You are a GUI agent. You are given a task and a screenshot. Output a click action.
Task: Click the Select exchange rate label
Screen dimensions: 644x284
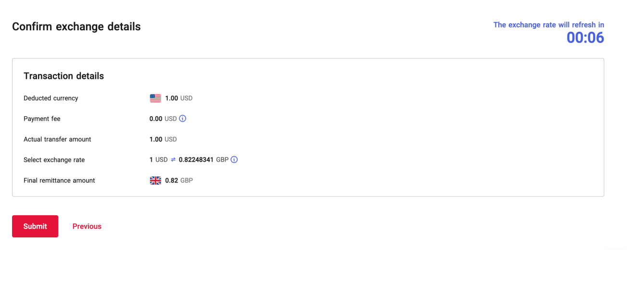coord(54,160)
